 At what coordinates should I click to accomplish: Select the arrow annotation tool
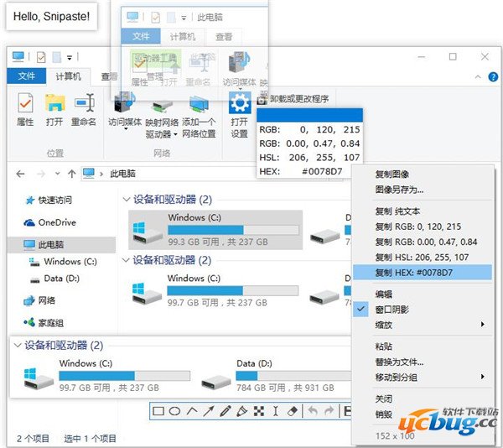tap(209, 411)
